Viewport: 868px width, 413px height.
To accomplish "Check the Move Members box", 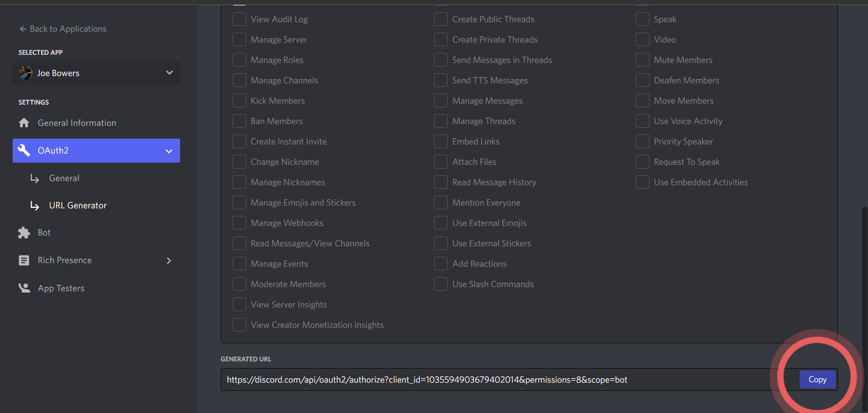I will point(643,101).
